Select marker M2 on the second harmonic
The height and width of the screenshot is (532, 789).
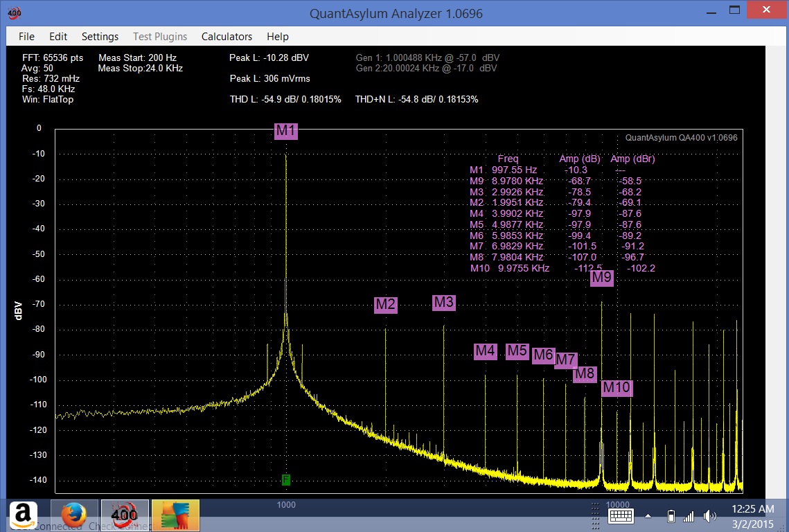tap(385, 305)
